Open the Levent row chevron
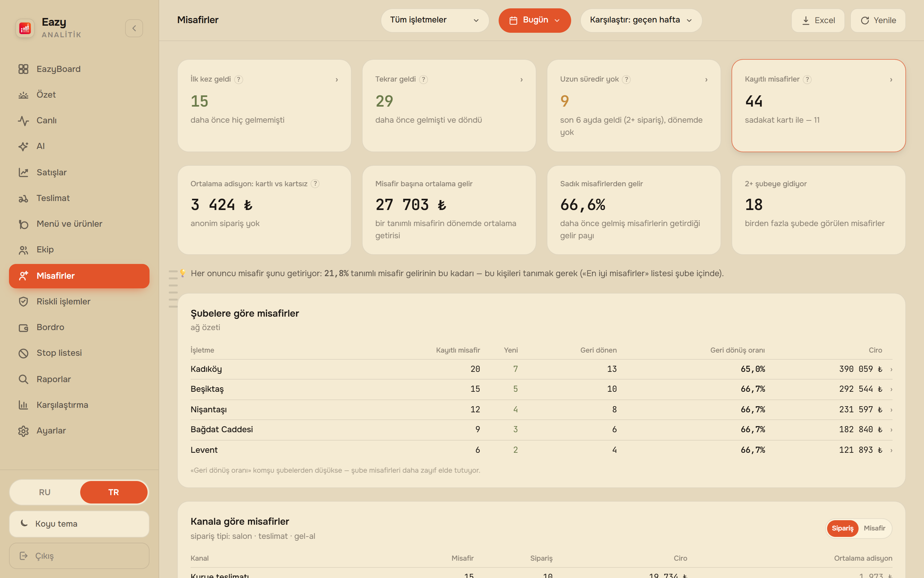The height and width of the screenshot is (578, 924). tap(892, 450)
